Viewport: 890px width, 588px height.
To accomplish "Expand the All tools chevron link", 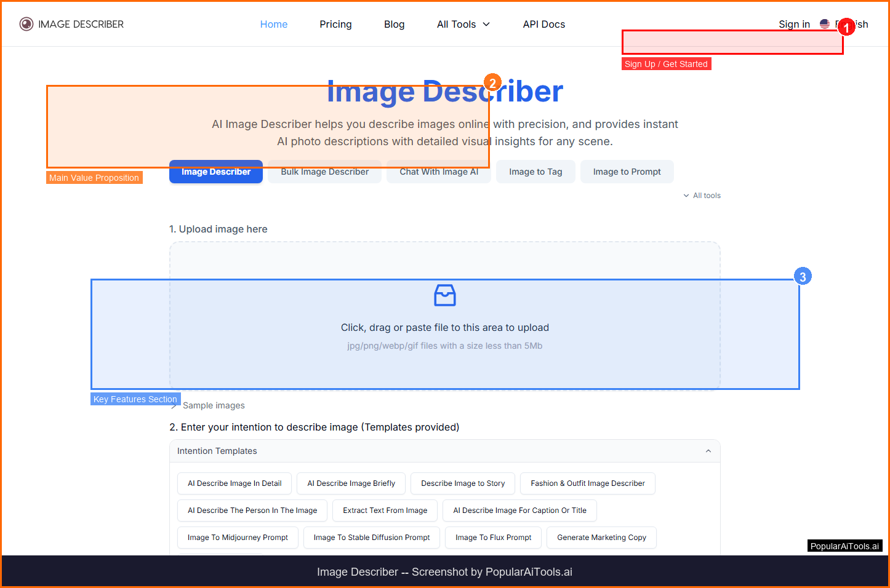I will 702,196.
